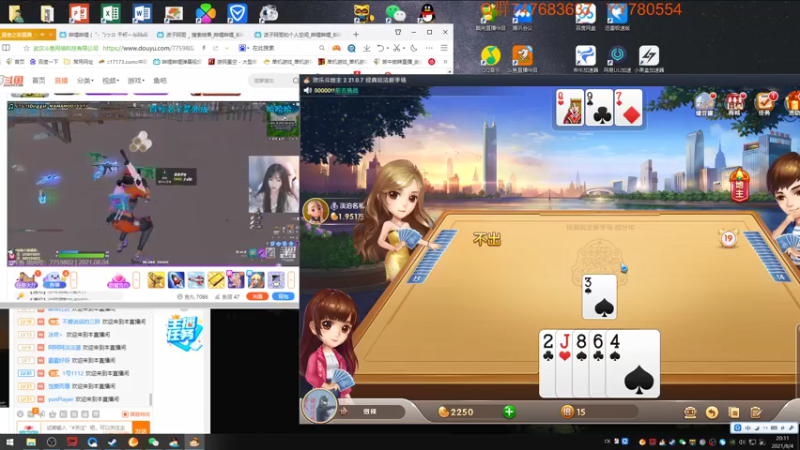Click the gold bar gift icon in Douyu

click(216, 280)
